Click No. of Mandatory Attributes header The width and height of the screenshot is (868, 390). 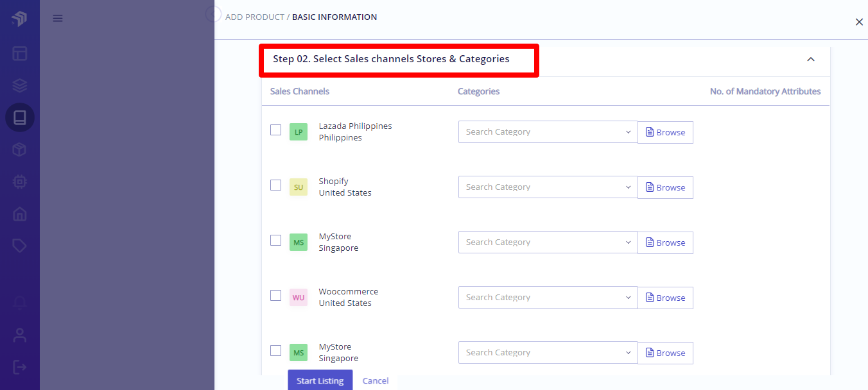point(765,92)
